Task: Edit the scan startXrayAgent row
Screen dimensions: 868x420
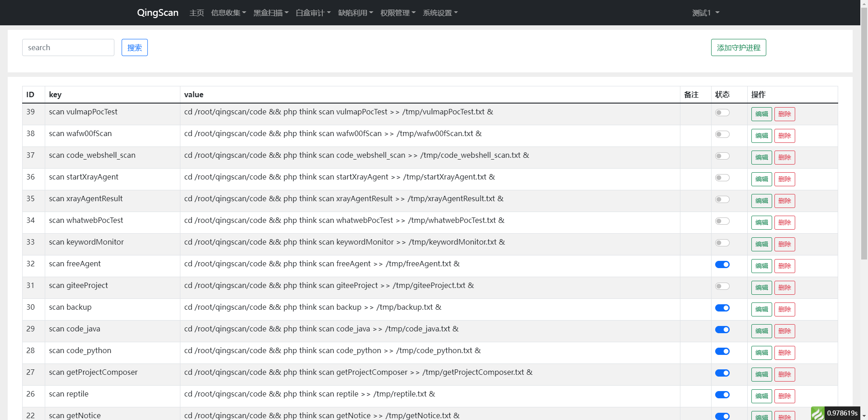Action: pos(762,179)
